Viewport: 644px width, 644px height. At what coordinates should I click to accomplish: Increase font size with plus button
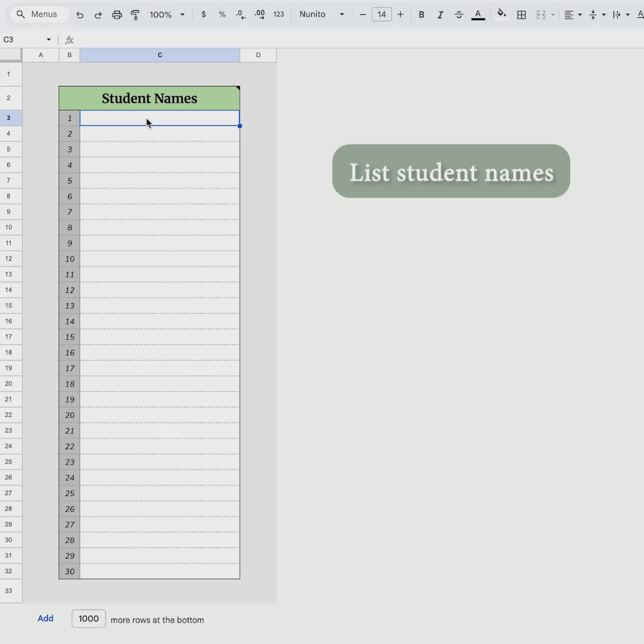400,14
